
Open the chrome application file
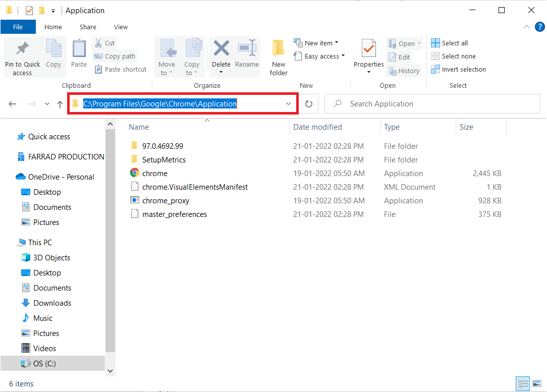[x=154, y=174]
